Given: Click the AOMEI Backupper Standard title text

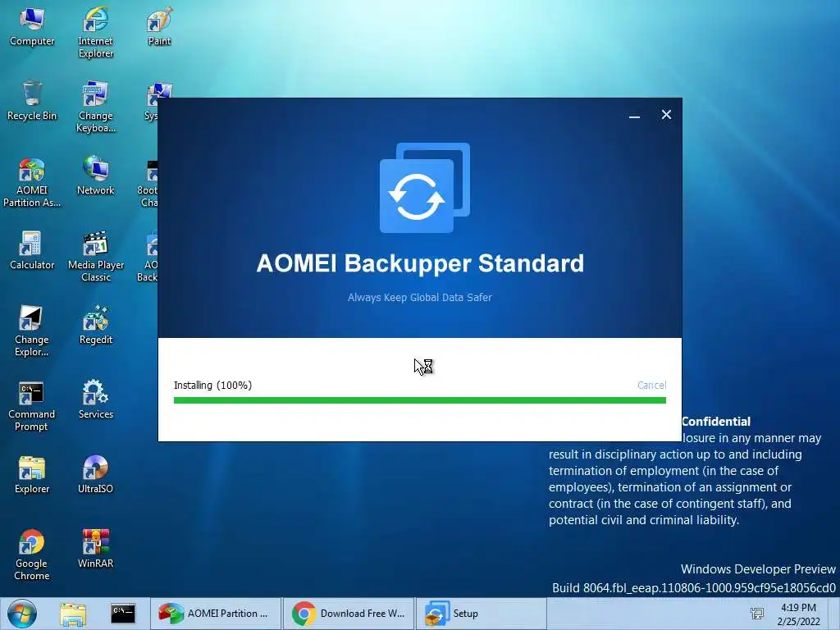Looking at the screenshot, I should (x=420, y=263).
